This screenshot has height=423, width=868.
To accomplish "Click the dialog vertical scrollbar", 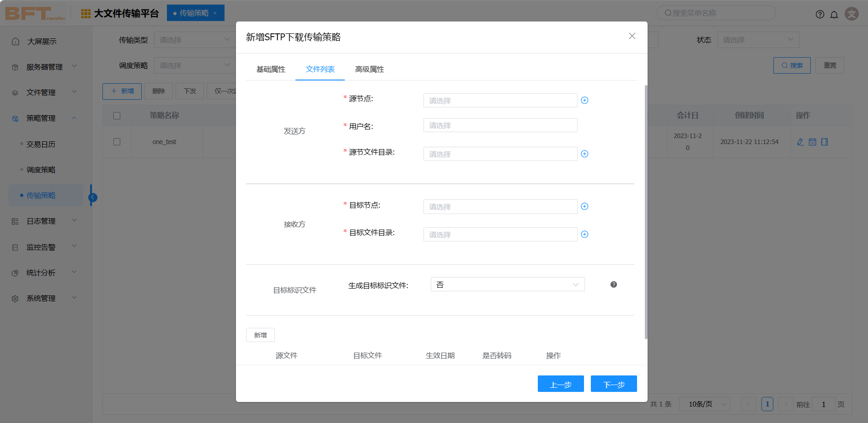I will click(646, 212).
